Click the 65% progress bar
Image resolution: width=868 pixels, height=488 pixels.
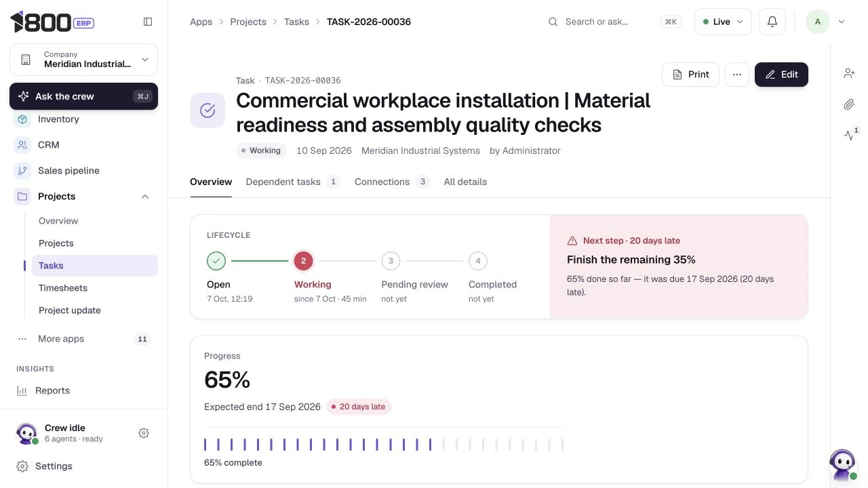[384, 445]
